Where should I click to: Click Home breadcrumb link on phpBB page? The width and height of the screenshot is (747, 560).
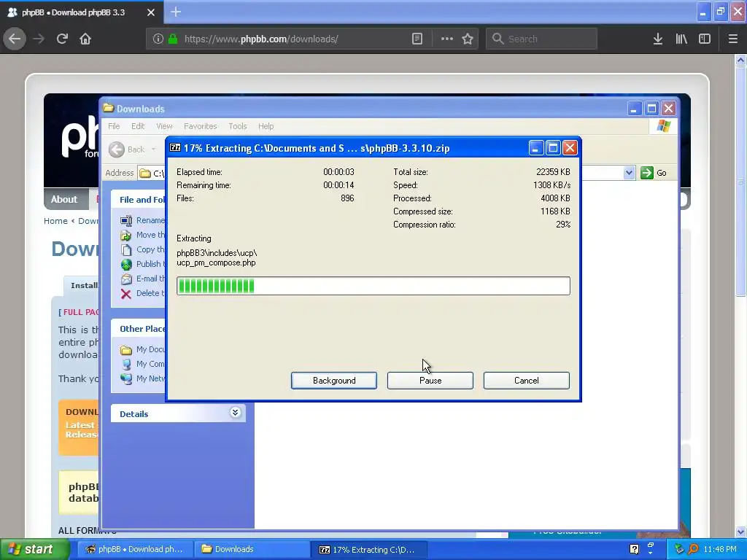55,221
